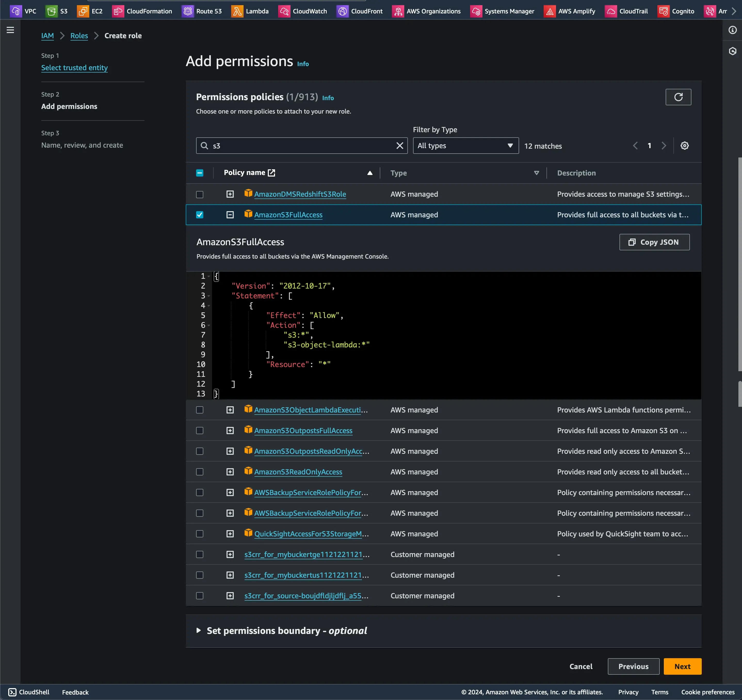Open Route 53 shortcut icon

click(188, 11)
